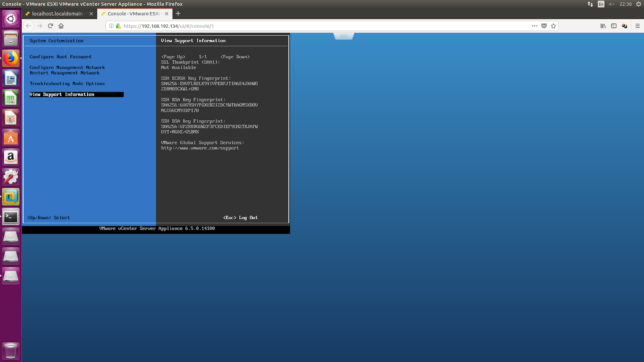This screenshot has height=362, width=644.
Task: Click the site security info icon in address bar
Action: [118, 26]
